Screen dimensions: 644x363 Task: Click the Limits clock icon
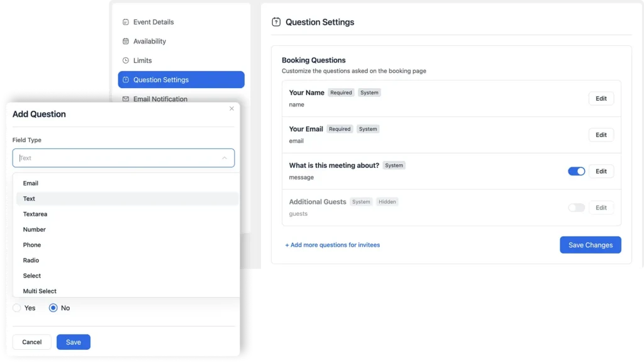tap(125, 60)
